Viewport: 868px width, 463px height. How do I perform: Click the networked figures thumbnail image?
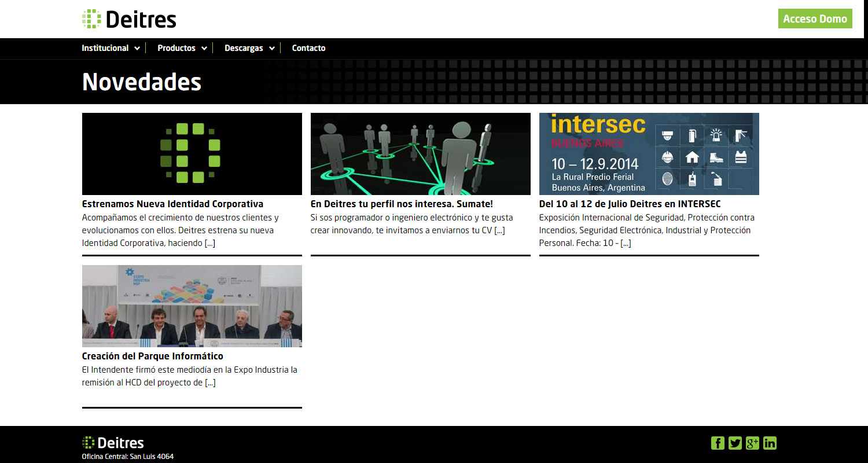tap(421, 154)
